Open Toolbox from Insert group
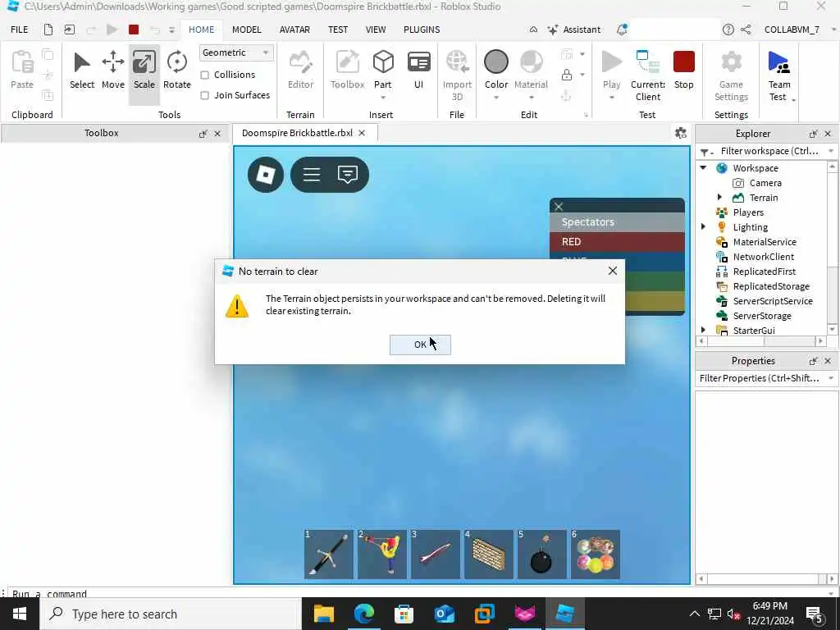The image size is (840, 630). tap(347, 71)
